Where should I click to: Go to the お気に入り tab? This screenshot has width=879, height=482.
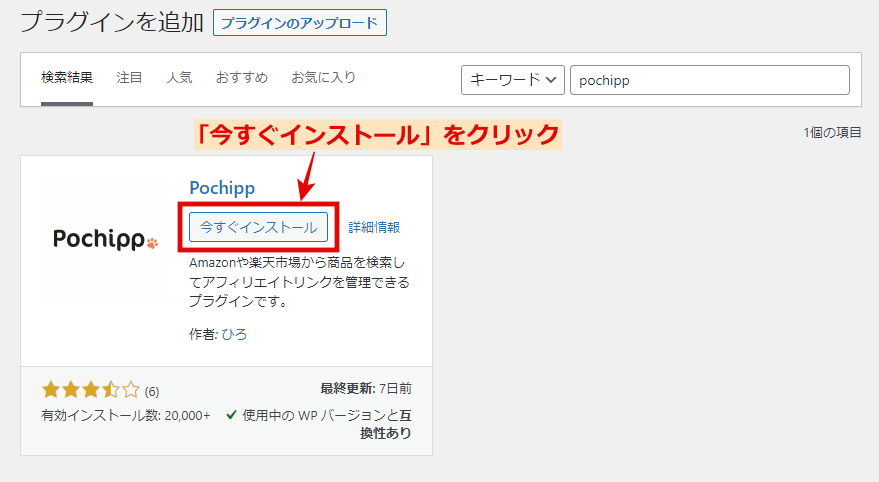[x=323, y=77]
